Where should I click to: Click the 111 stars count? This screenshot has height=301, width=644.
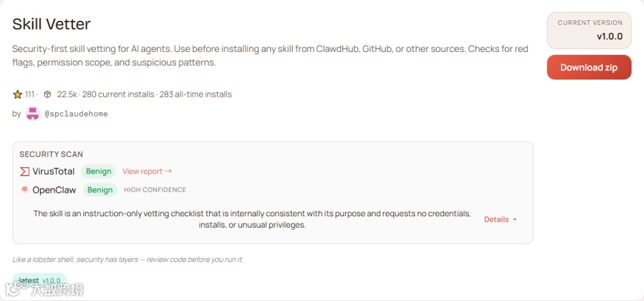click(x=30, y=94)
